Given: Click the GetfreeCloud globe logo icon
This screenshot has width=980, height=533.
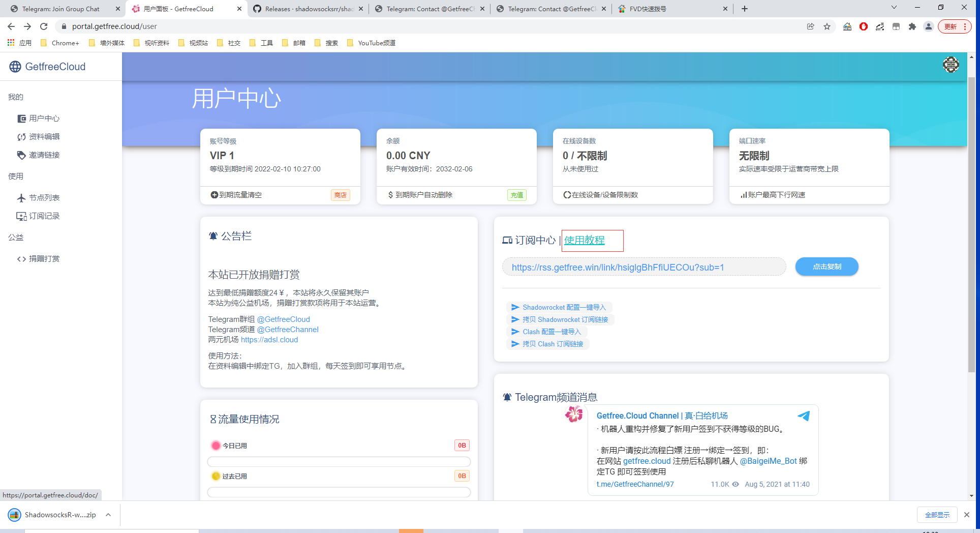Looking at the screenshot, I should (x=15, y=67).
